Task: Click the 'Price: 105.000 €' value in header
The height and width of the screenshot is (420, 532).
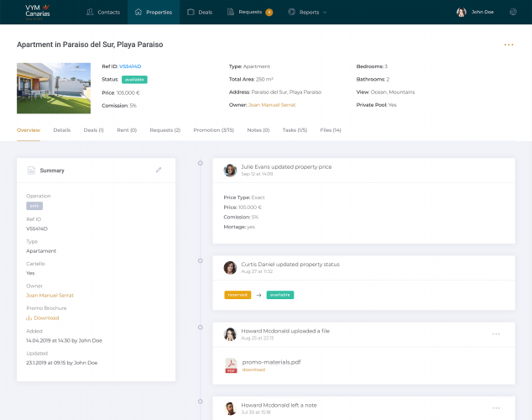Action: [x=121, y=92]
